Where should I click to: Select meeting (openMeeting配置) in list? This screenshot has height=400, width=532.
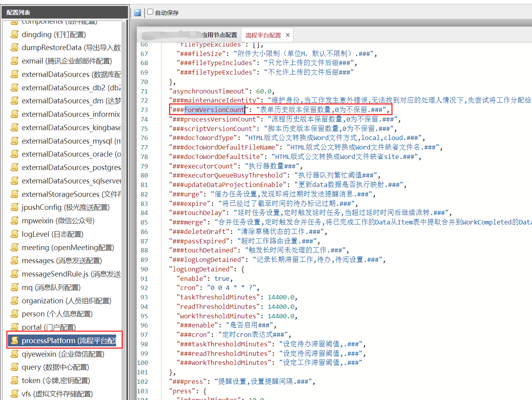68,248
